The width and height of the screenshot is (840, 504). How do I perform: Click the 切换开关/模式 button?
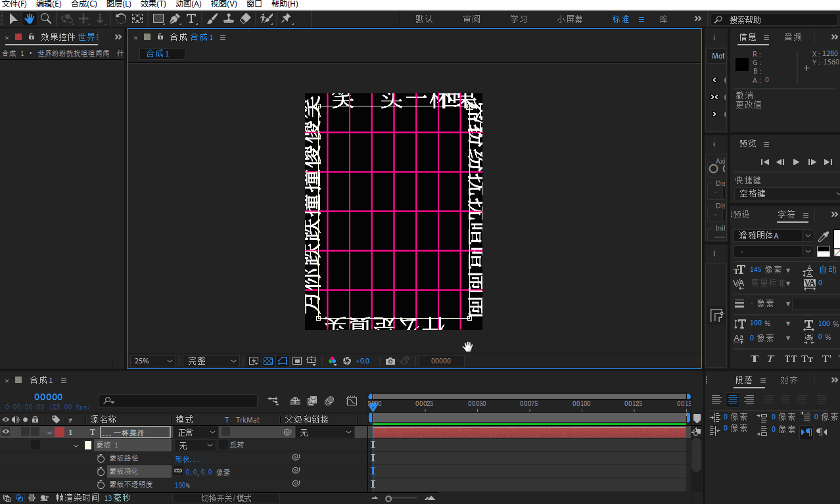point(226,498)
